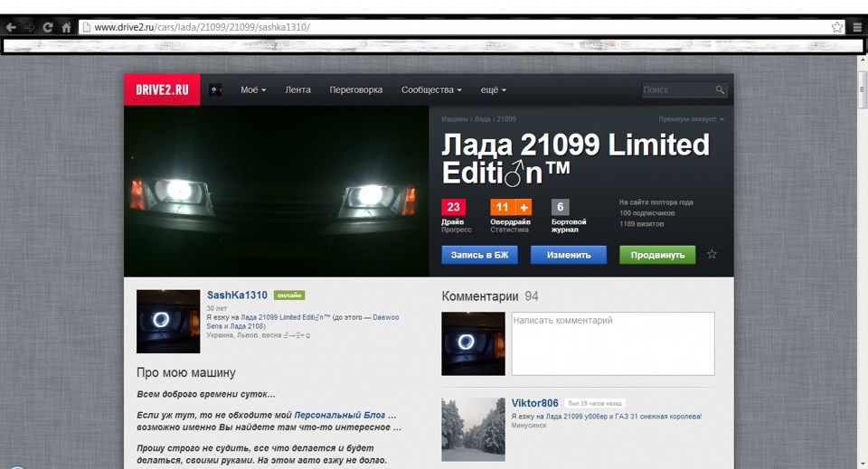Viewport: 868px width, 469px height.
Task: Open the small user avatar in navbar
Action: 215,89
